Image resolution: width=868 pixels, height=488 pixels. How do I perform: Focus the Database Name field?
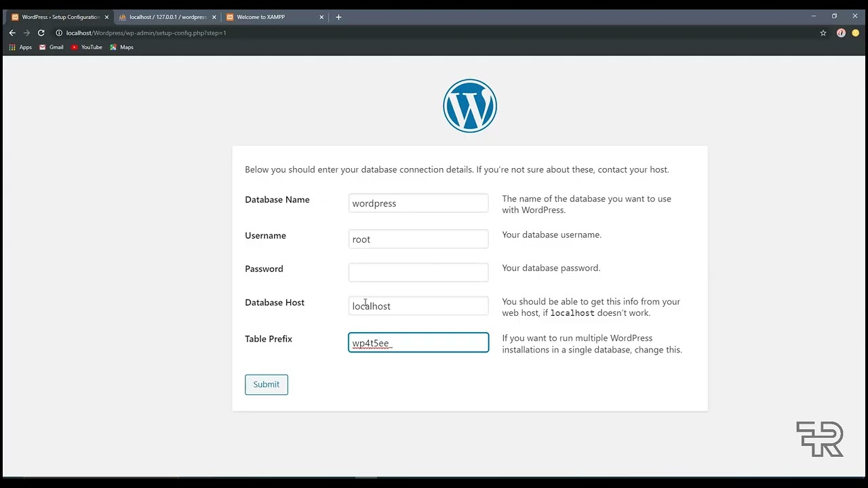418,203
